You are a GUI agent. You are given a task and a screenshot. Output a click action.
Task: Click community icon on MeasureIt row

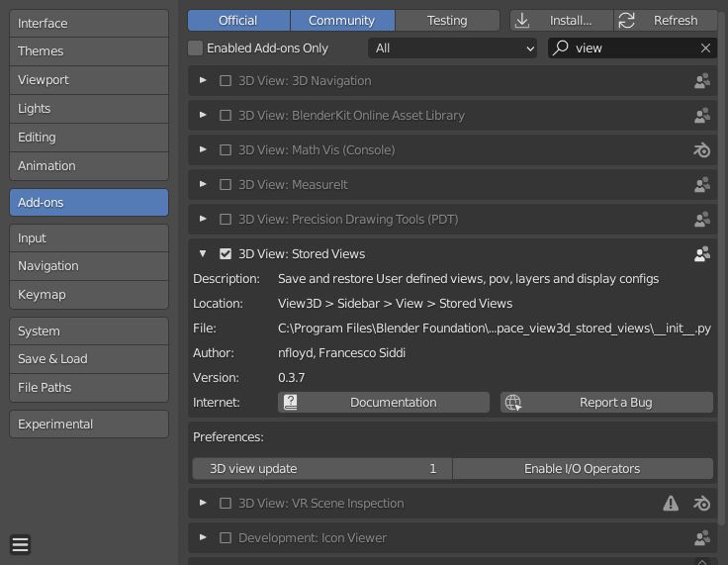click(x=701, y=184)
